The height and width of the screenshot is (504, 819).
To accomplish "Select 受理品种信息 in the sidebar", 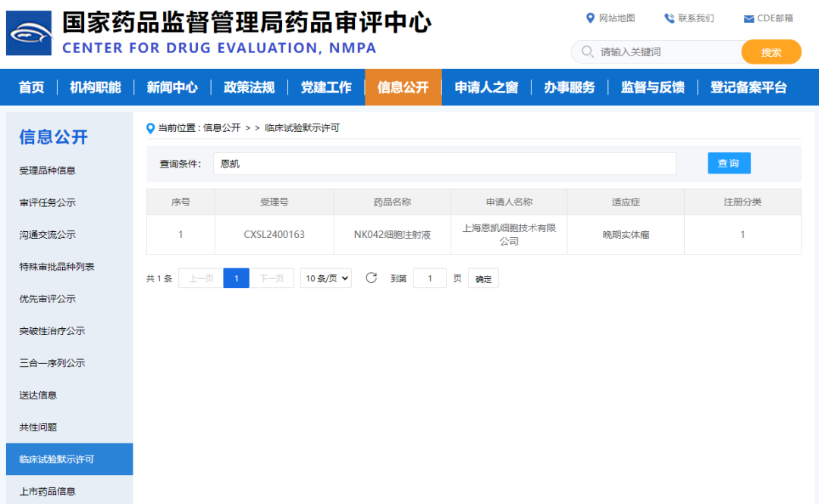I will (x=47, y=171).
